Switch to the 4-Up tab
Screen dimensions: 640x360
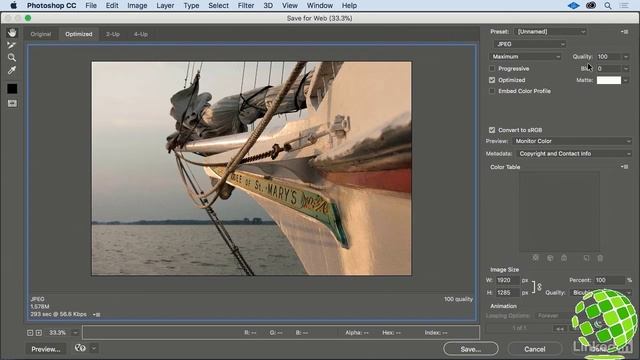[x=141, y=34]
